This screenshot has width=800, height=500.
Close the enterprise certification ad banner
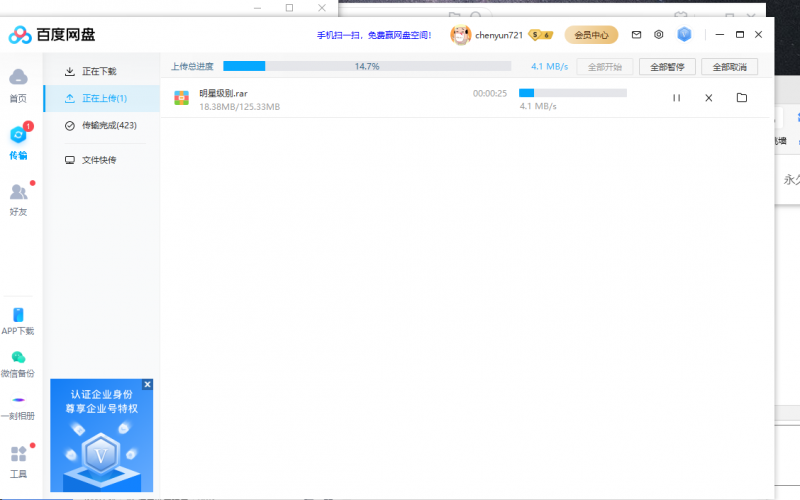coord(148,384)
